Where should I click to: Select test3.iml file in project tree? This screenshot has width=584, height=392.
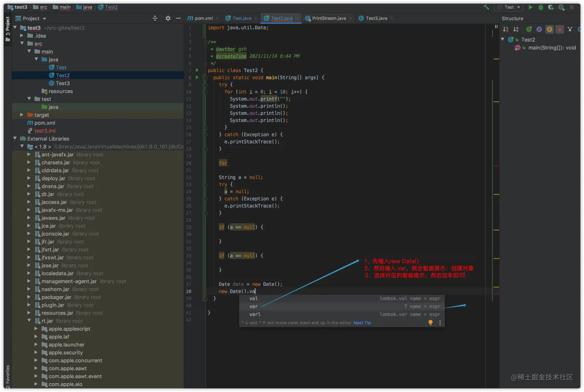45,131
